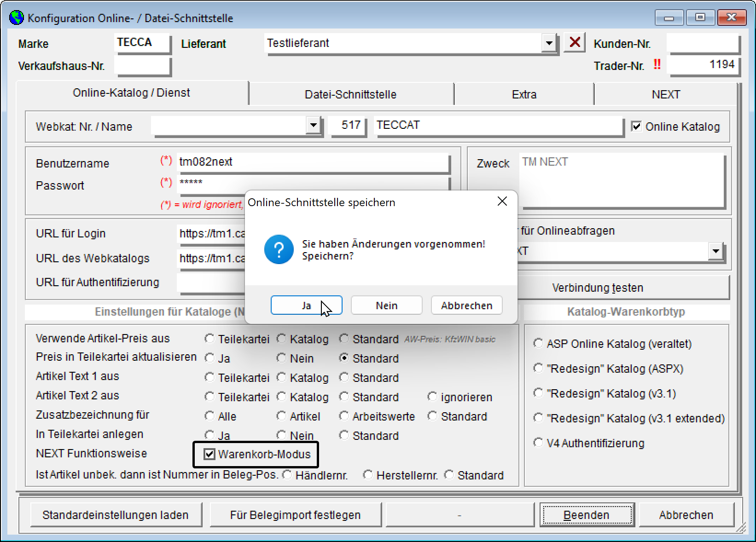Select Nein for In Teilekartei anlegen

click(x=281, y=435)
